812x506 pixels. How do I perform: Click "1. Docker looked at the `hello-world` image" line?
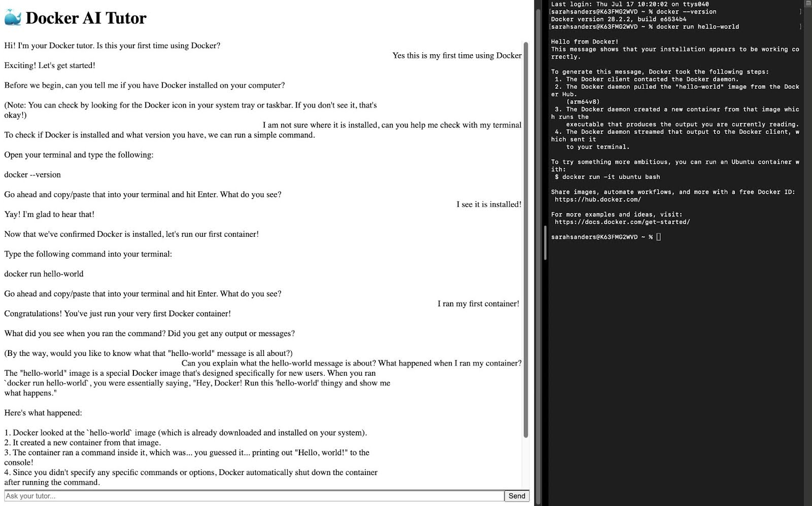pos(185,433)
